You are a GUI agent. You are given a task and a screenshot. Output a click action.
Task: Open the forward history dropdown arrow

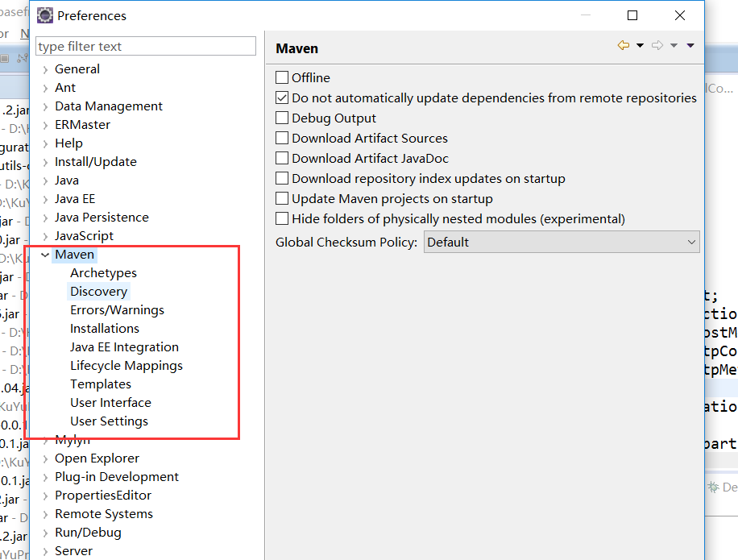click(674, 46)
